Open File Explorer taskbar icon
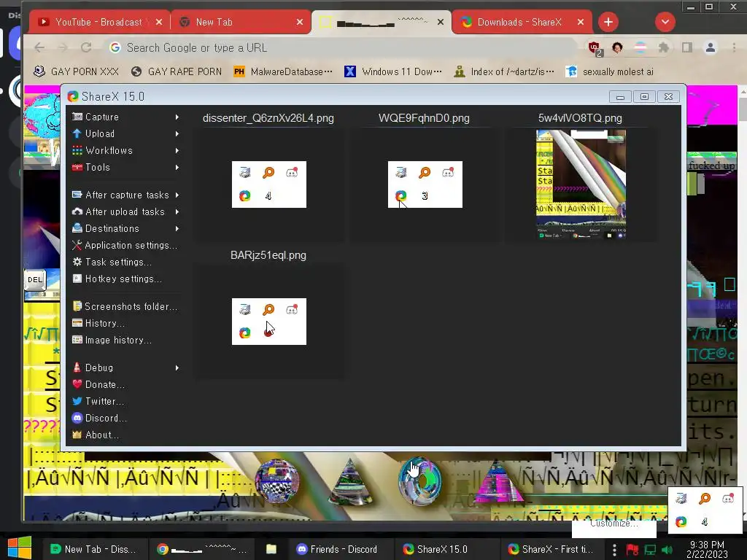The image size is (747, 560). pyautogui.click(x=271, y=549)
